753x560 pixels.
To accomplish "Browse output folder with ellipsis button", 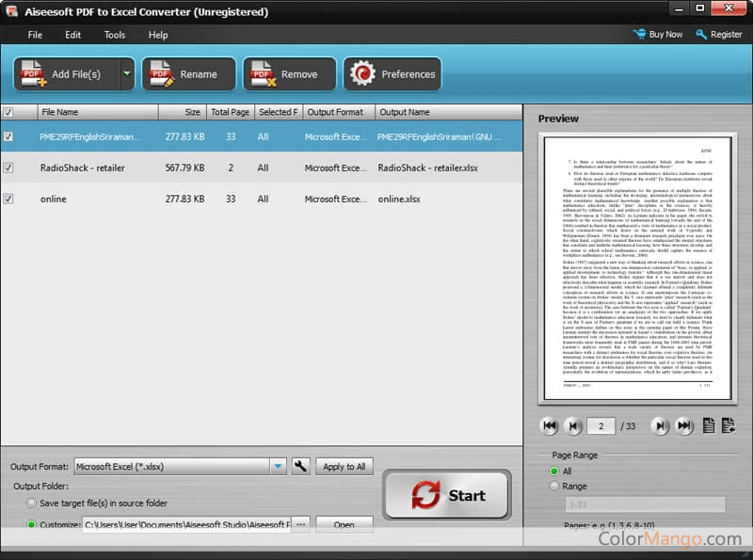I will point(300,524).
